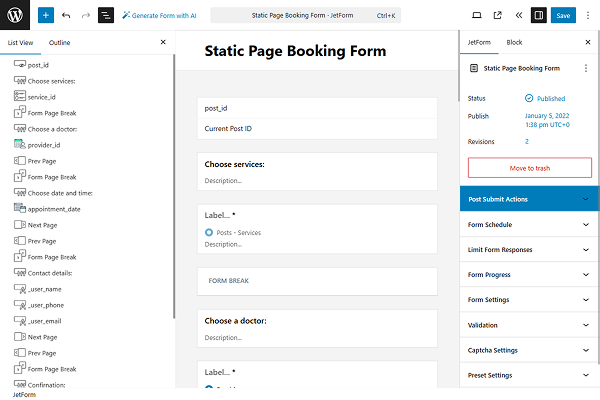Expand the Preset Settings panel
This screenshot has height=400, width=600.
pyautogui.click(x=530, y=375)
